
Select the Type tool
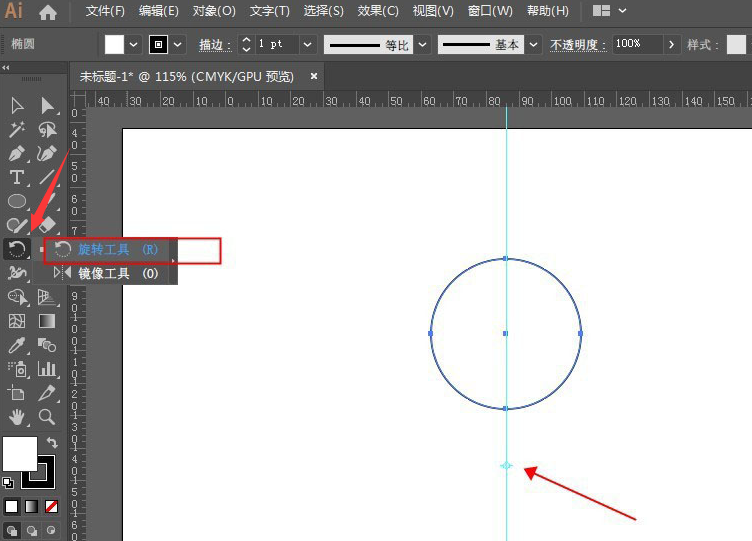click(x=17, y=177)
